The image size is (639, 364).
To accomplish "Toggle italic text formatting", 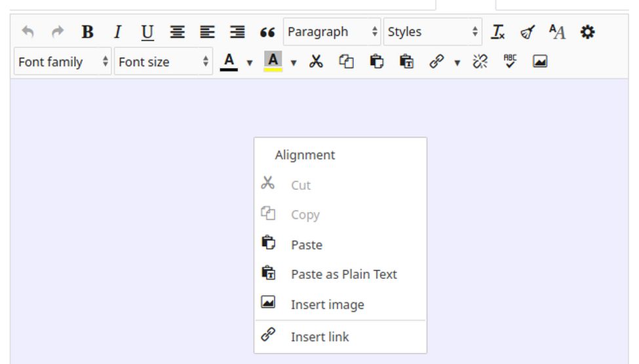I will click(x=117, y=32).
